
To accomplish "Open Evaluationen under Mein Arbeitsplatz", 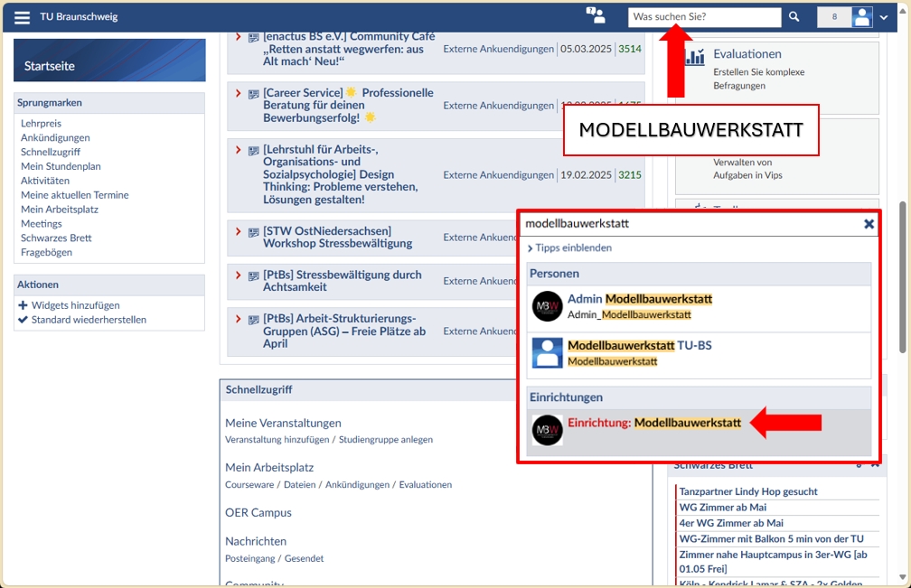I will click(426, 485).
